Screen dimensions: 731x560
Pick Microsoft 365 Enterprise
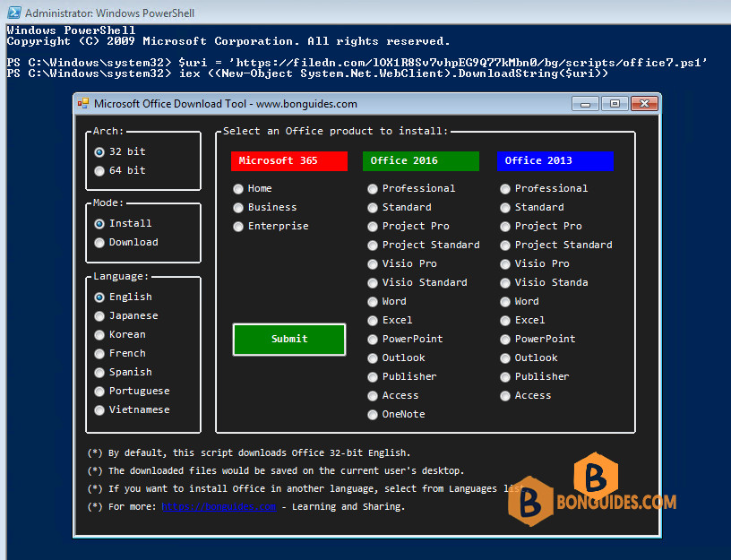271,226
